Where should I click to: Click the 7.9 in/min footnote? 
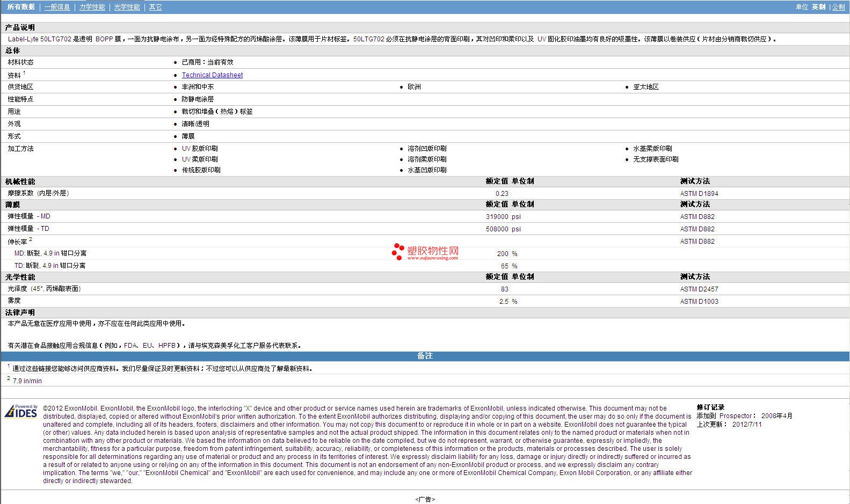[x=27, y=381]
